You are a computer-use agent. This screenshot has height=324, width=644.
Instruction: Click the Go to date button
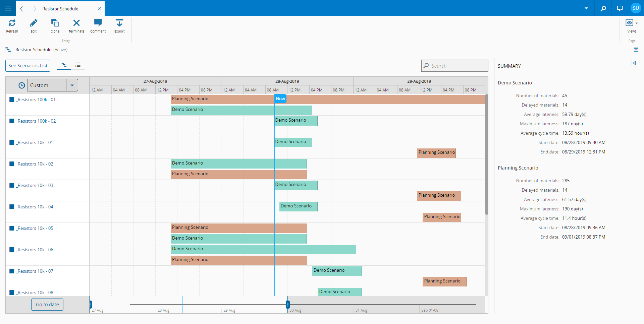point(47,305)
